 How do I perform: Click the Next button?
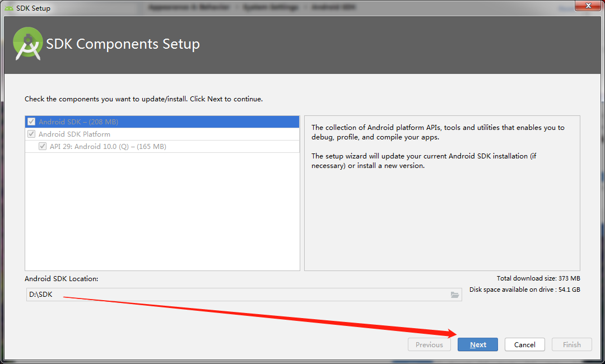478,344
